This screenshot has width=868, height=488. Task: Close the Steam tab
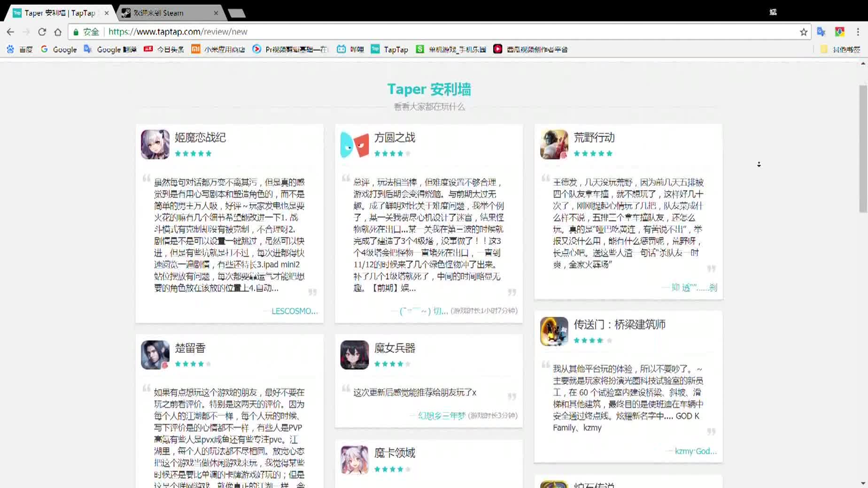click(x=216, y=13)
